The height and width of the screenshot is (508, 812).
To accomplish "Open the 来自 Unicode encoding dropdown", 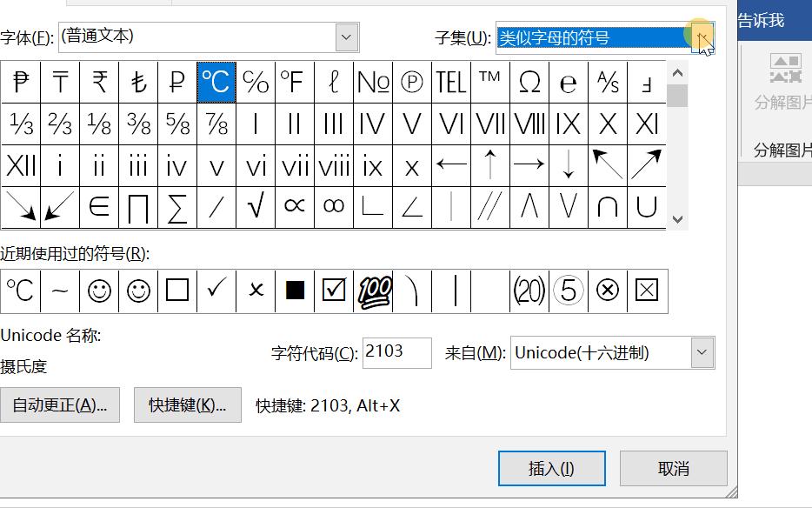I will click(x=701, y=352).
